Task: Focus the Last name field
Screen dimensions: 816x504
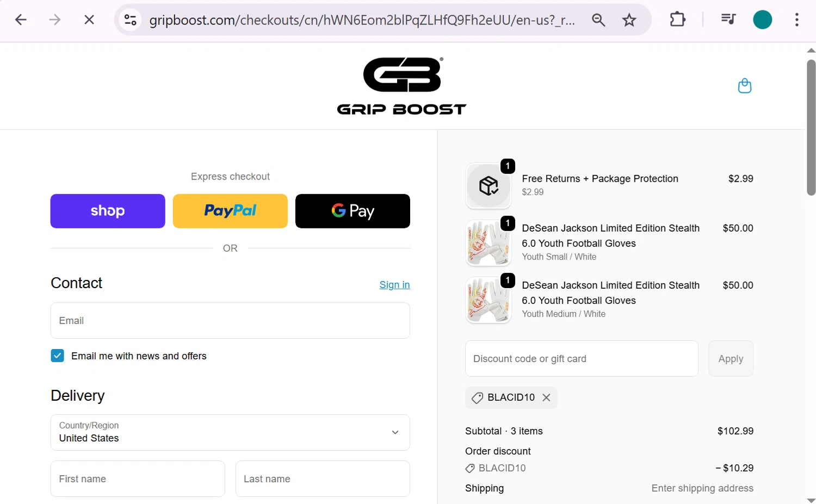Action: pyautogui.click(x=323, y=479)
